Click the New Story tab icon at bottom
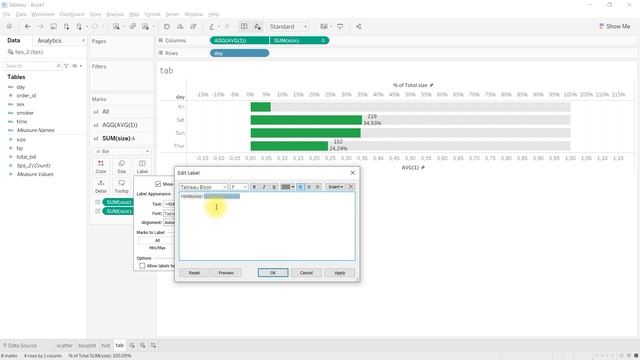 [153, 345]
